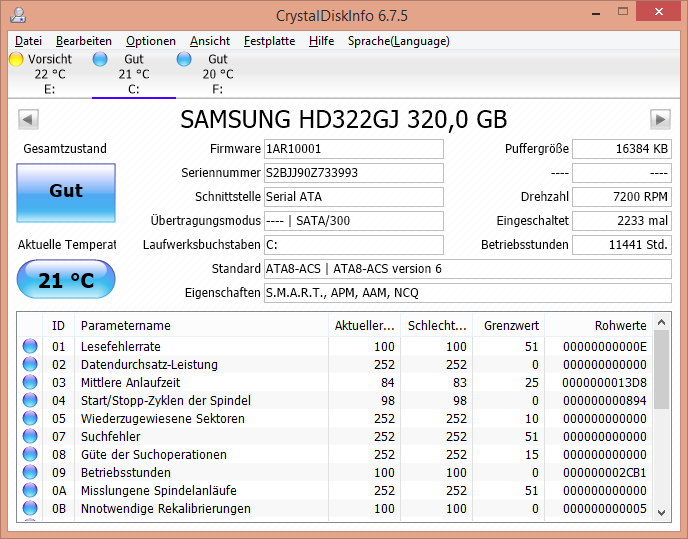Click the Seriennummer field S2BJJ90Z733993

[x=354, y=173]
